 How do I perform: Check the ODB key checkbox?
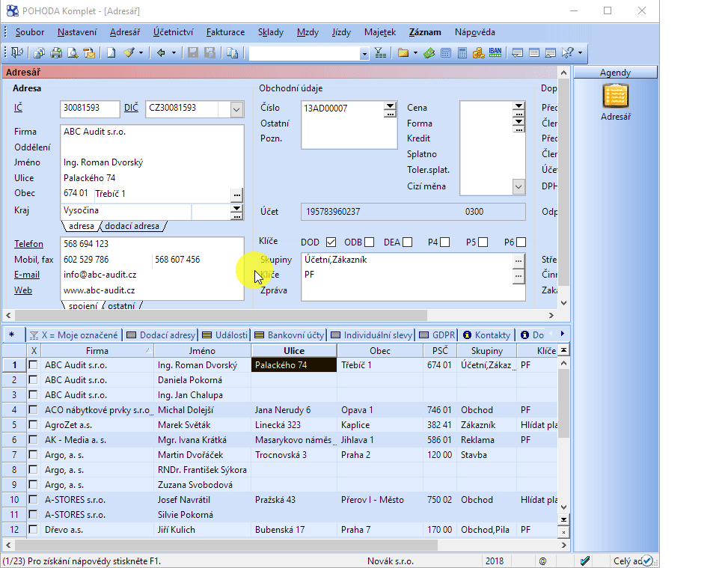click(x=369, y=242)
